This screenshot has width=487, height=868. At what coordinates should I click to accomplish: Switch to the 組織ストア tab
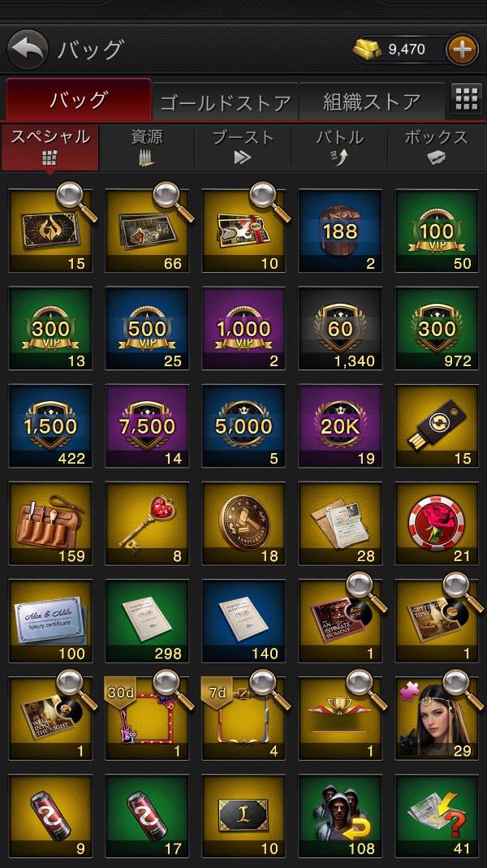point(372,101)
